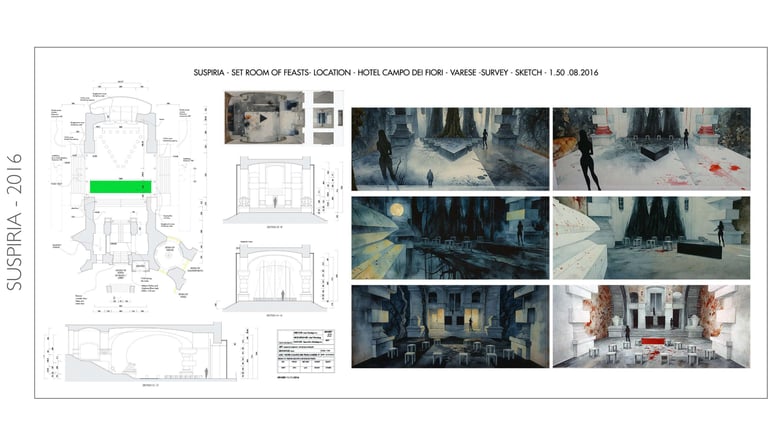The height and width of the screenshot is (445, 768).
Task: Click the architectural floor plan drawing
Action: (128, 196)
